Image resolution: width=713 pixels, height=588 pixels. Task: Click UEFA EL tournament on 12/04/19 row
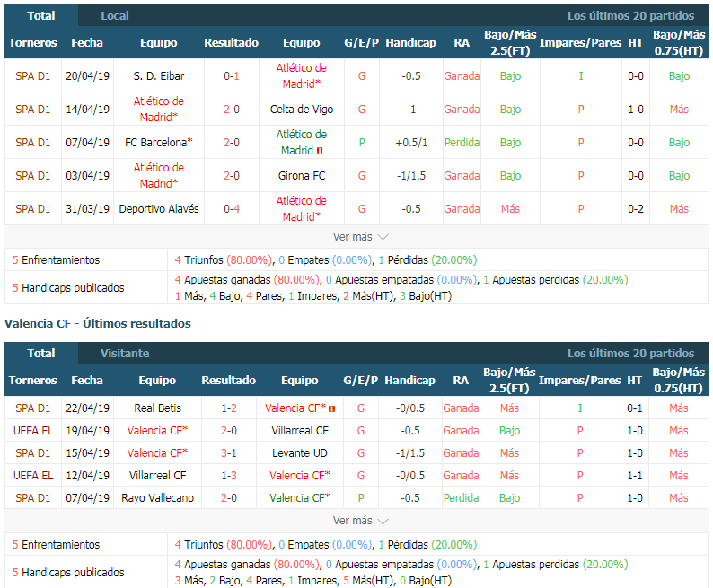click(x=32, y=475)
